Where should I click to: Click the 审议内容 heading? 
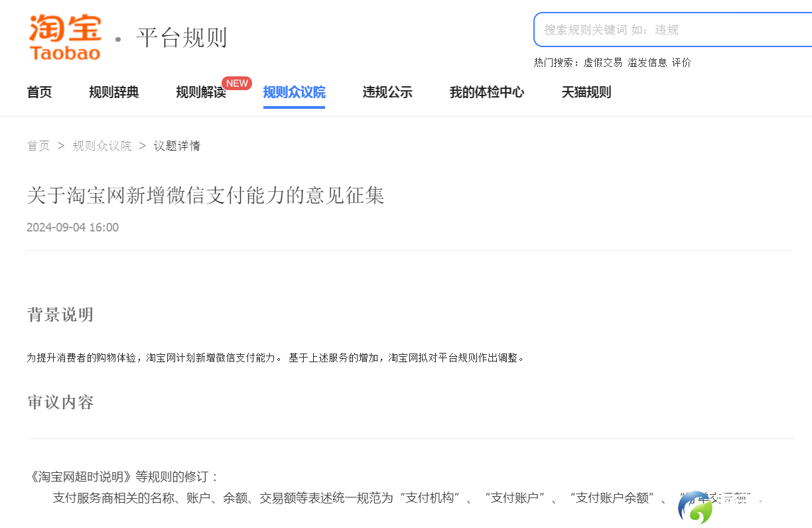(x=60, y=402)
